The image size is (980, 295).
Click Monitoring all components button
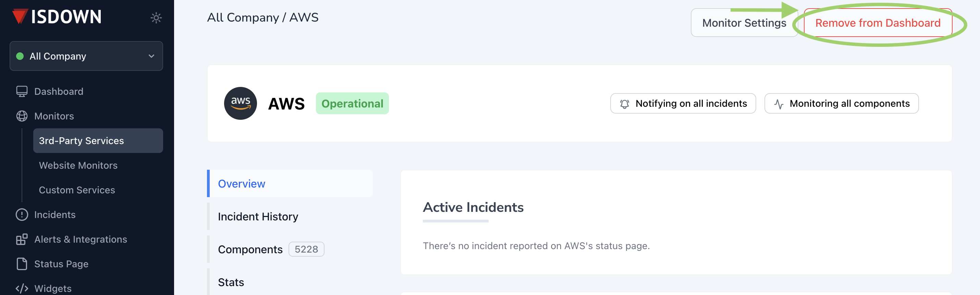click(842, 103)
